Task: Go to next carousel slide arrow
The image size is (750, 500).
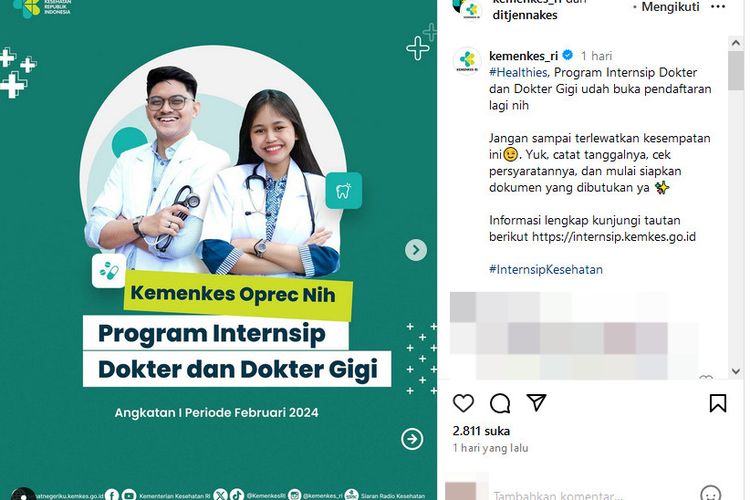Action: click(416, 250)
